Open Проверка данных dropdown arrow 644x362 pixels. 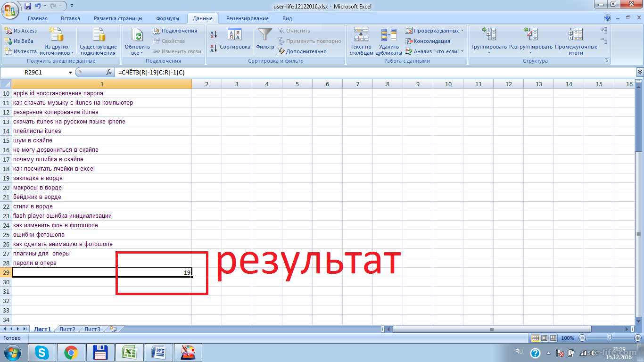(462, 31)
